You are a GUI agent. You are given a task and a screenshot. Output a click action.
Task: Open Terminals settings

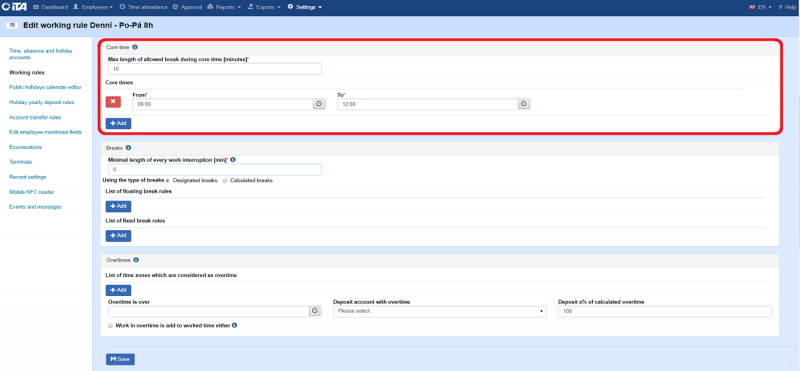click(x=20, y=162)
